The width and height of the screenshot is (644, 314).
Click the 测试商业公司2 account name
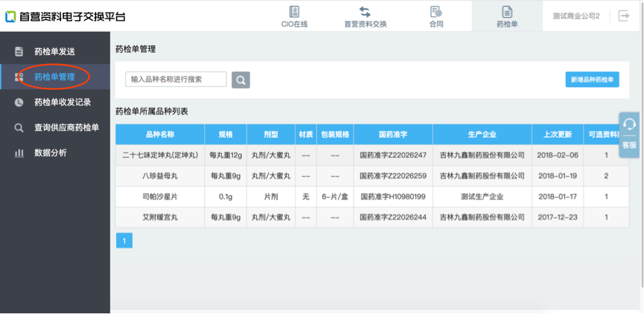pos(576,16)
